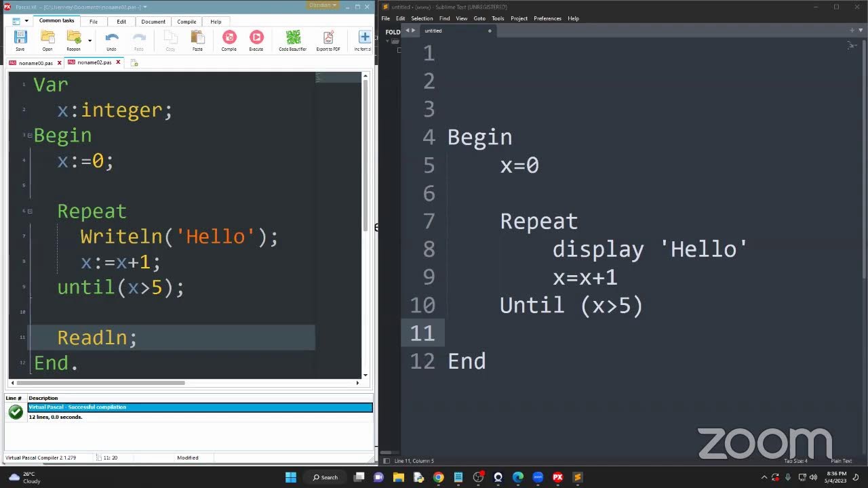Click the PascalXE horizontal scrollbar
The image size is (868, 488).
point(102,383)
